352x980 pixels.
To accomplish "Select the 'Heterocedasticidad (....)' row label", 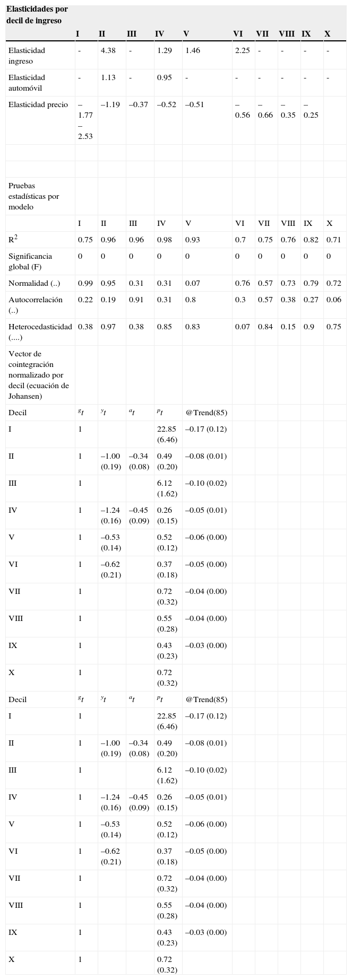I will [40, 332].
